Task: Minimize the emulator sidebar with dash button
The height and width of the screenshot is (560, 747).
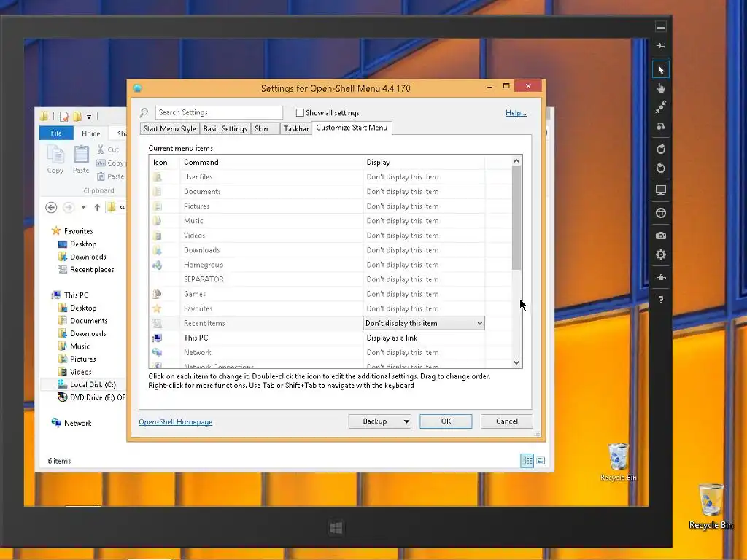Action: [x=661, y=27]
